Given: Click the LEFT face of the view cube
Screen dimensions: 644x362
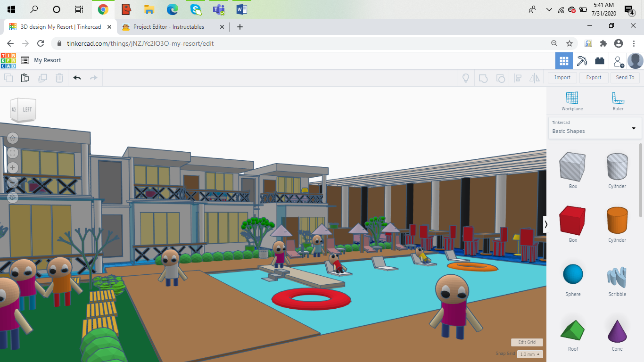Looking at the screenshot, I should pyautogui.click(x=27, y=109).
